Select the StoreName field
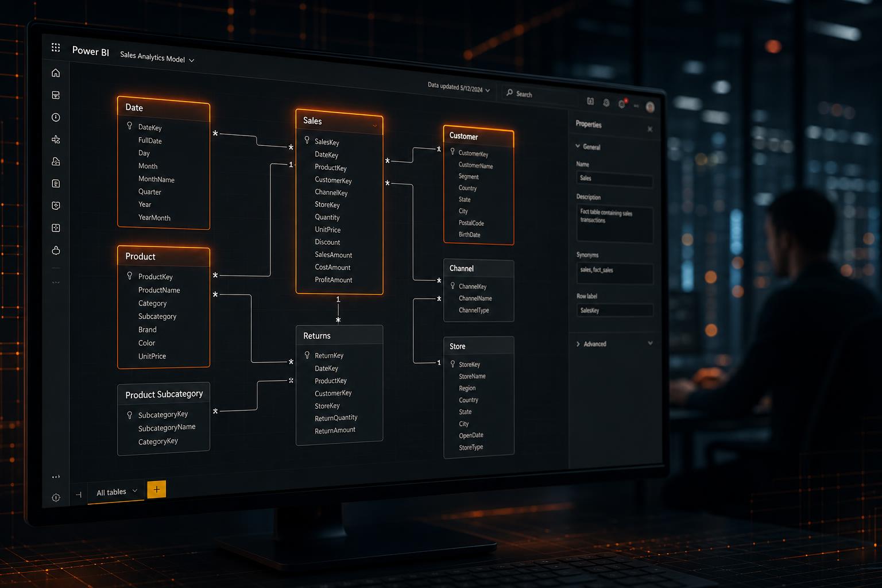The image size is (882, 588). 472,376
